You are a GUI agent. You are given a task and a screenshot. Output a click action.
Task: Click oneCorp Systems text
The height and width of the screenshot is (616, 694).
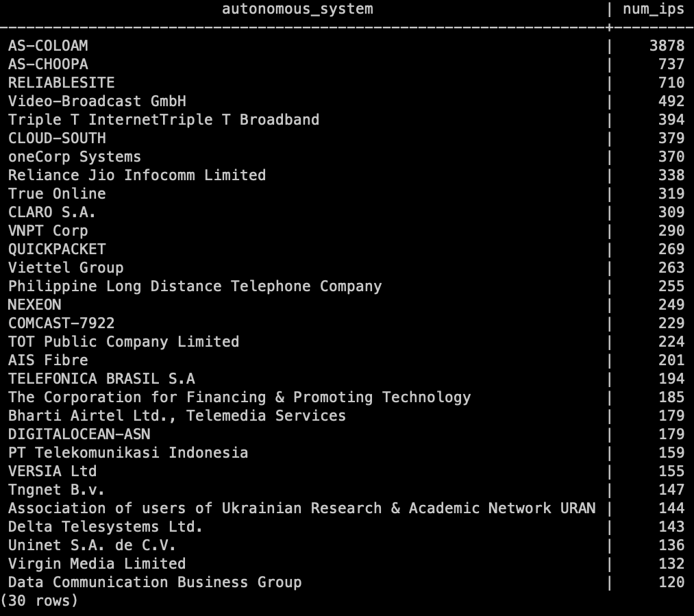75,157
